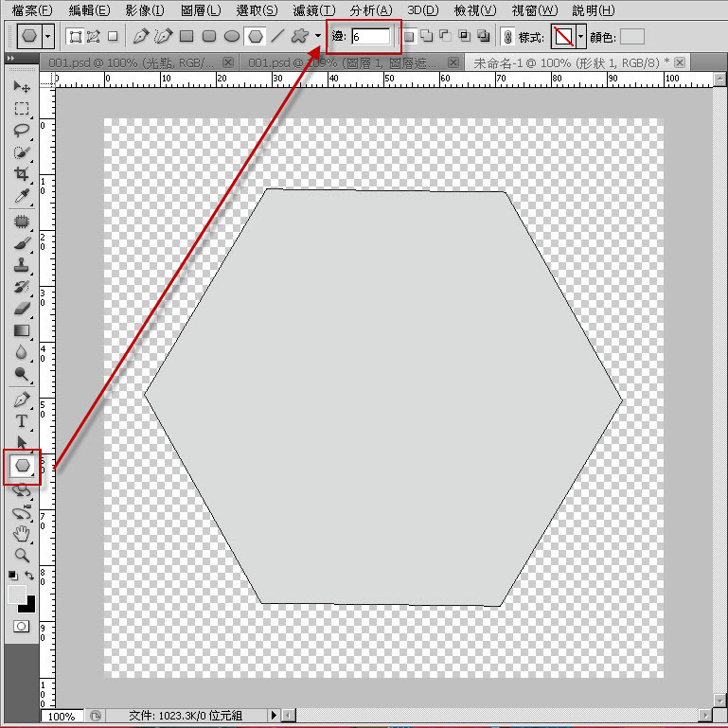Choose Ellipse shape in options bar
728x728 pixels.
tap(232, 36)
